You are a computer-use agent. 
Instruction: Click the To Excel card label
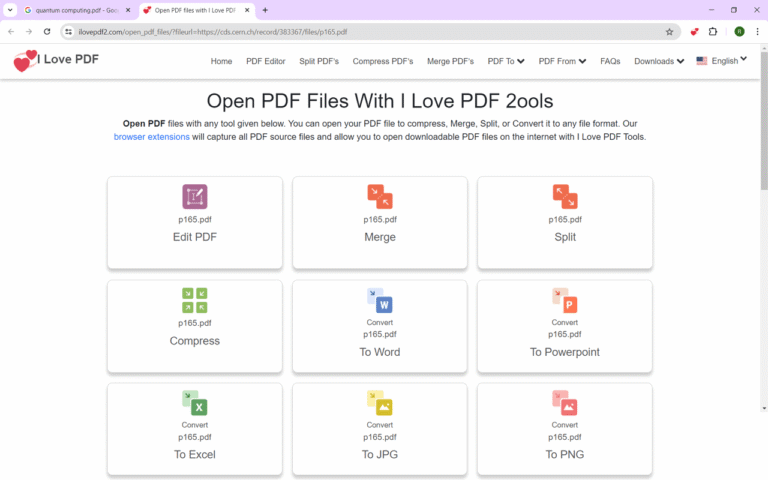pos(194,455)
